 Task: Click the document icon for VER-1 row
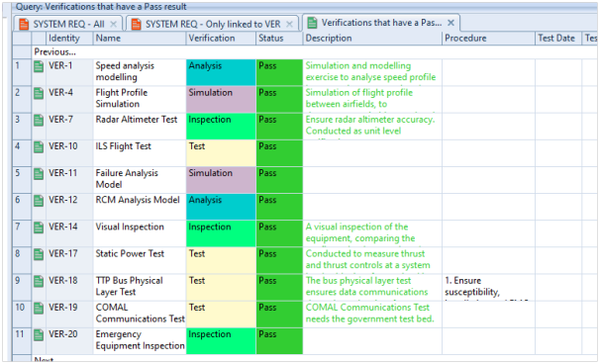(x=39, y=66)
